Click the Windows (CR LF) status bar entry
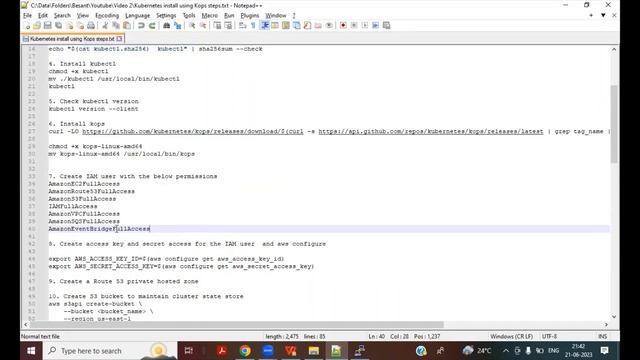This screenshot has width=640, height=360. (511, 336)
